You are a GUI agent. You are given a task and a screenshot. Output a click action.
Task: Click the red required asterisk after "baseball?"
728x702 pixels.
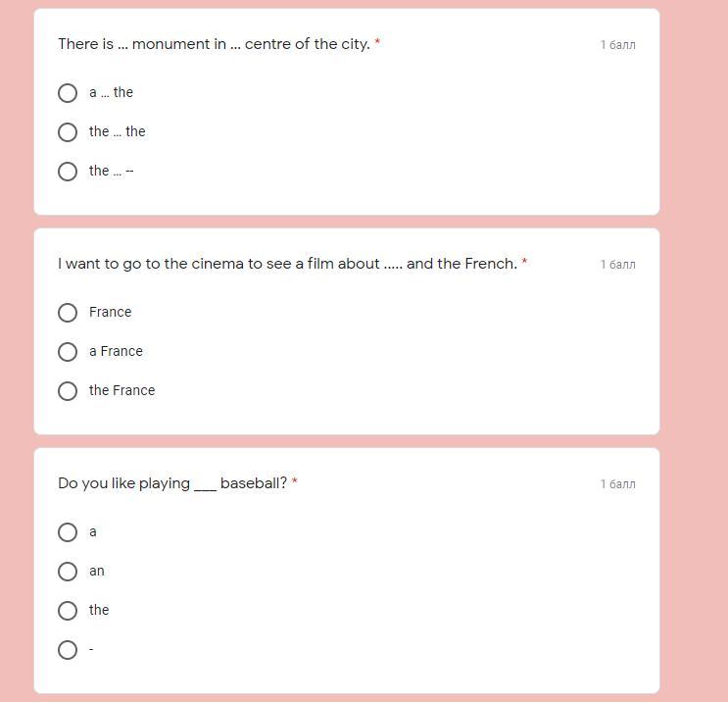coord(295,482)
